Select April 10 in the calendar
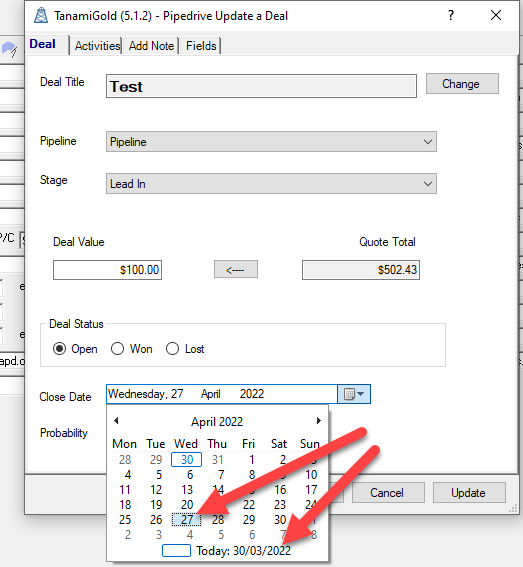 pos(311,475)
